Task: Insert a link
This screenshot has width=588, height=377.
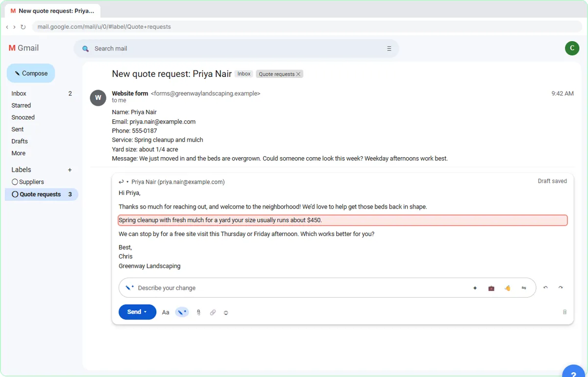Action: 213,312
